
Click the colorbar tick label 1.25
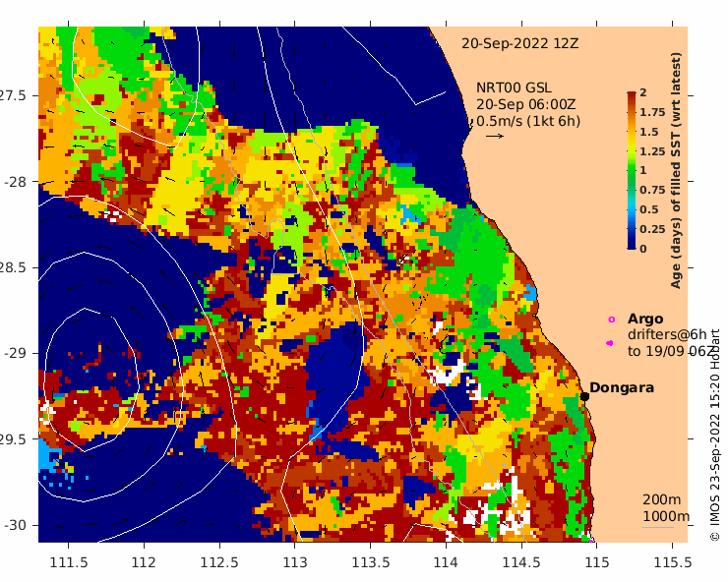click(652, 151)
